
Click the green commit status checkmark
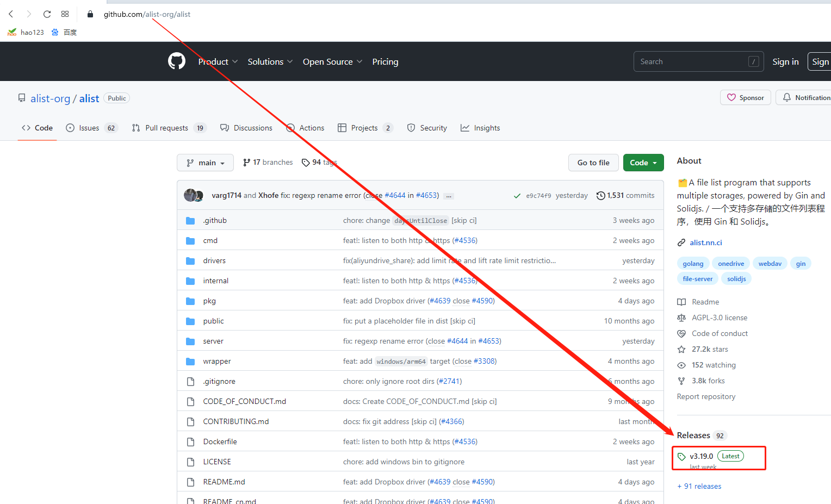(517, 196)
